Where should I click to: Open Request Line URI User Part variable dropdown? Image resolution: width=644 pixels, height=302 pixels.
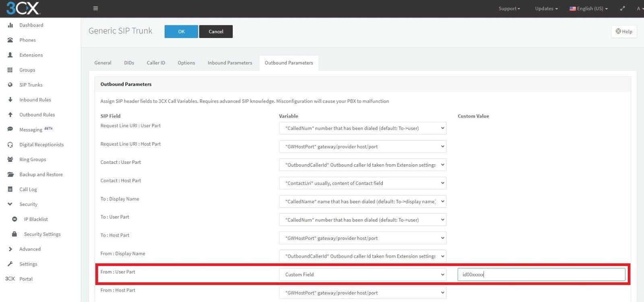point(363,128)
